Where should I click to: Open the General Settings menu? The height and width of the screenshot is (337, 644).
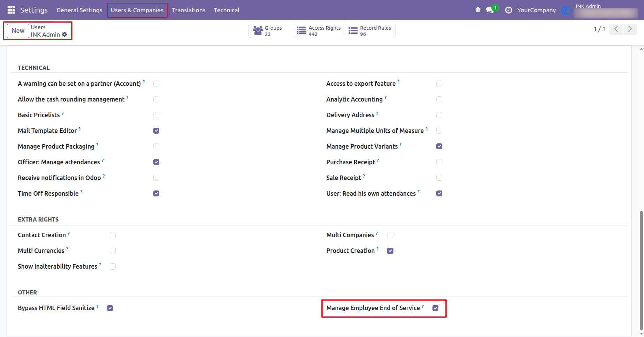coord(79,10)
